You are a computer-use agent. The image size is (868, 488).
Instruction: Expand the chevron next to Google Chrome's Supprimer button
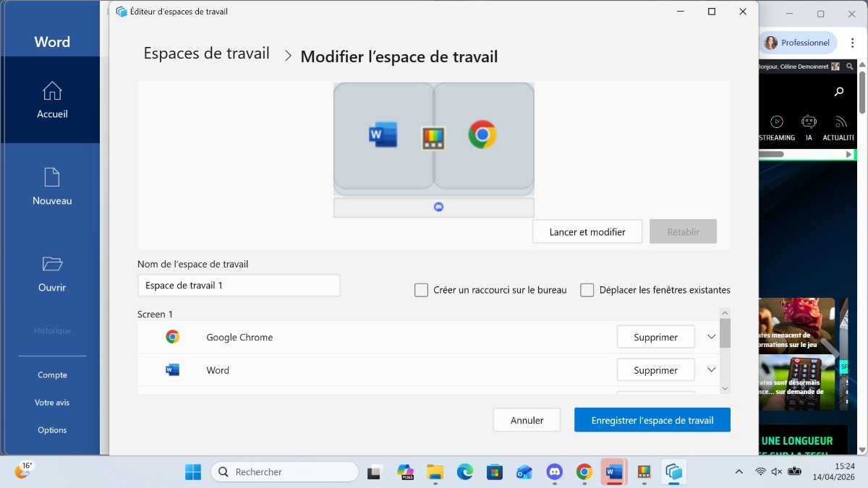[711, 336]
